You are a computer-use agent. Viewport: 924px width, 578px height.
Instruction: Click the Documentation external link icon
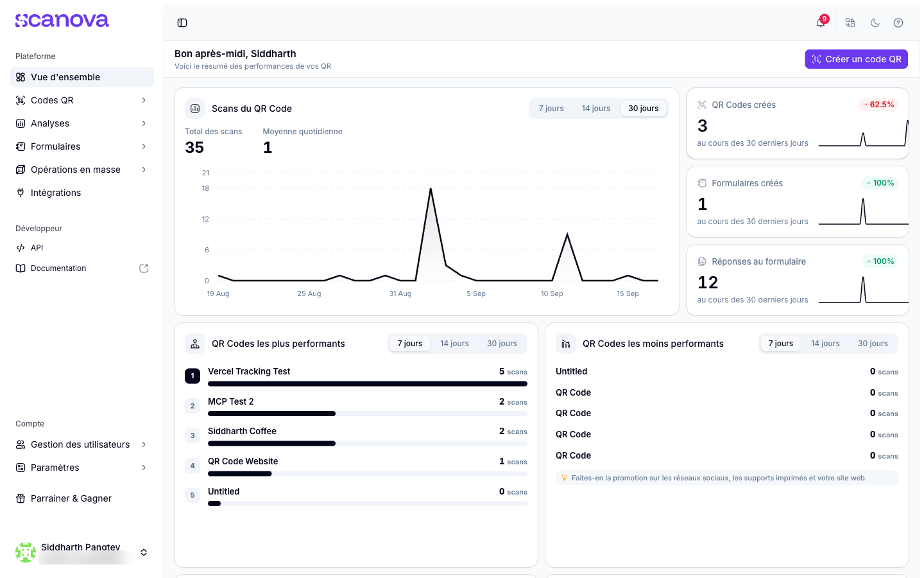coord(144,268)
